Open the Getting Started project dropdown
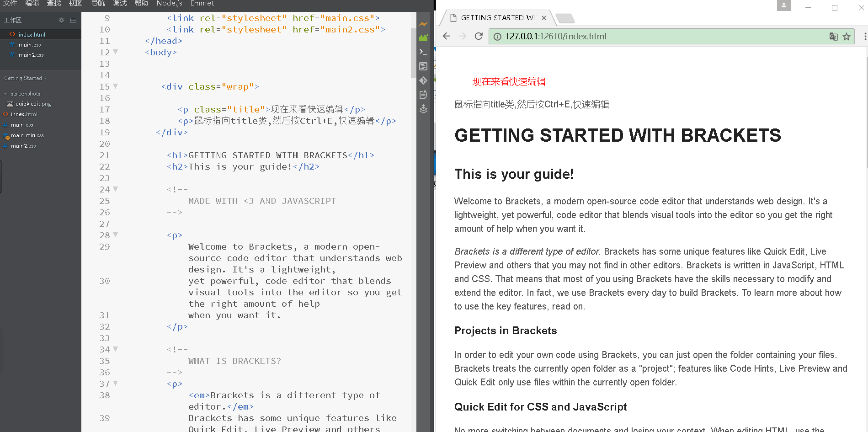 (x=26, y=78)
